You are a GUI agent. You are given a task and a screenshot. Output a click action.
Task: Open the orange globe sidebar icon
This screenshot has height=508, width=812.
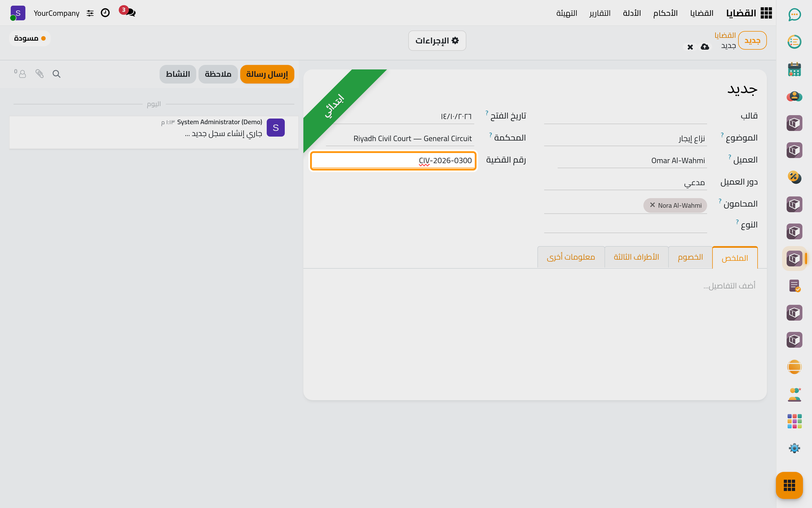point(794,367)
